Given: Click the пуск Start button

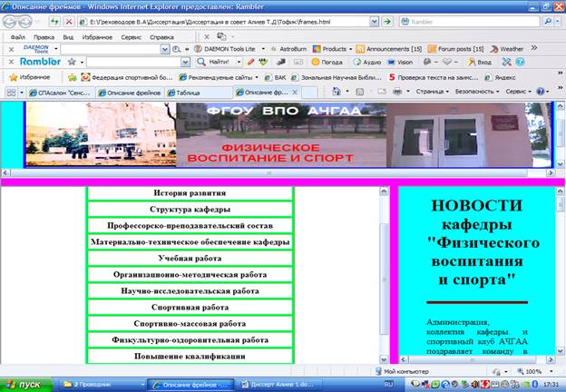Looking at the screenshot, I should [x=25, y=385].
